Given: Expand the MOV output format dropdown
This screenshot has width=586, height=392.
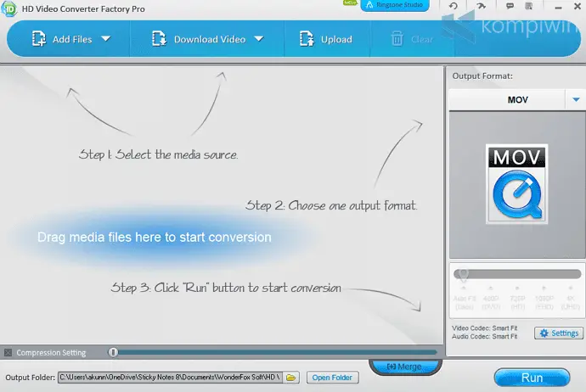Looking at the screenshot, I should pos(574,99).
